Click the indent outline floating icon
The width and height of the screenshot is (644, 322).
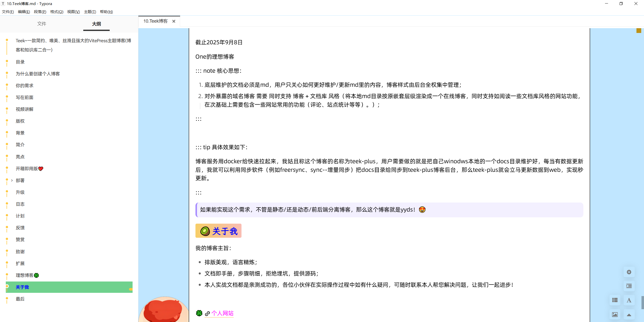pyautogui.click(x=629, y=286)
